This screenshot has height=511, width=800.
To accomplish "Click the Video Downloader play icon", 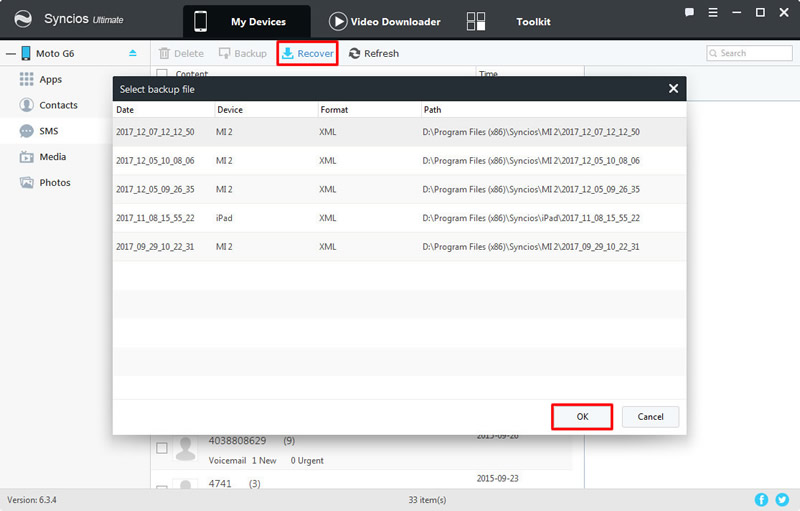I will click(337, 21).
